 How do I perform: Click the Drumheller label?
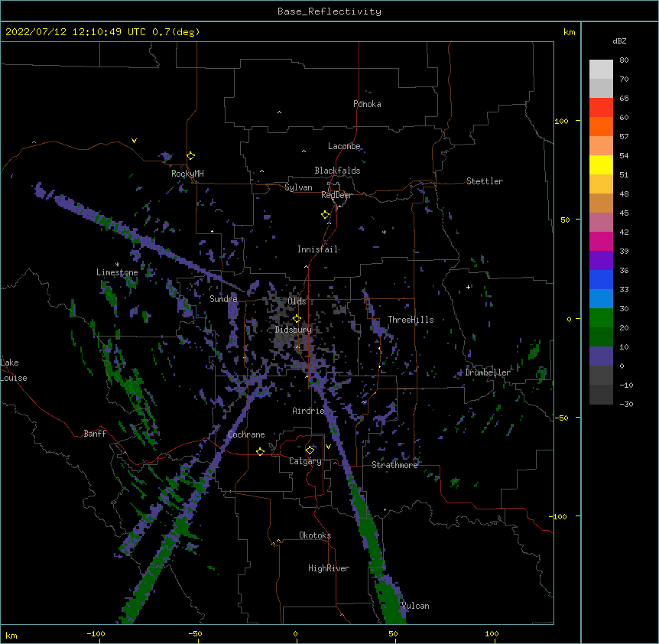488,372
